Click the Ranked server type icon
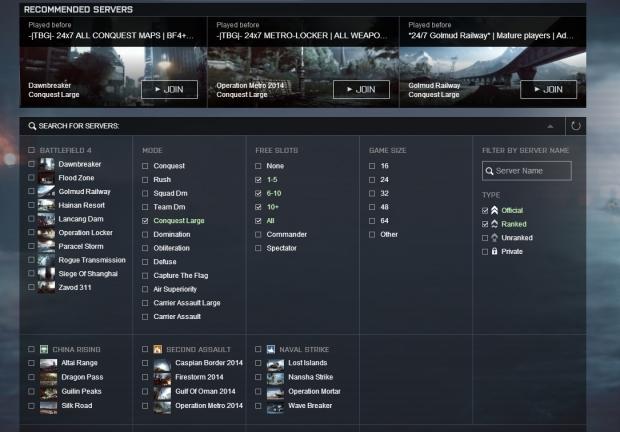Image resolution: width=620 pixels, height=432 pixels. 494,224
